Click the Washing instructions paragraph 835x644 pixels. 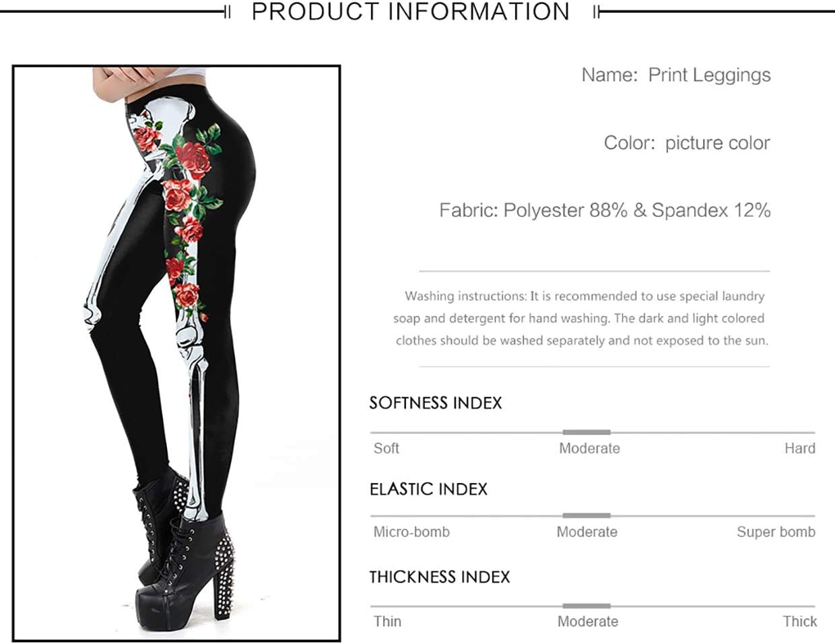pyautogui.click(x=580, y=318)
